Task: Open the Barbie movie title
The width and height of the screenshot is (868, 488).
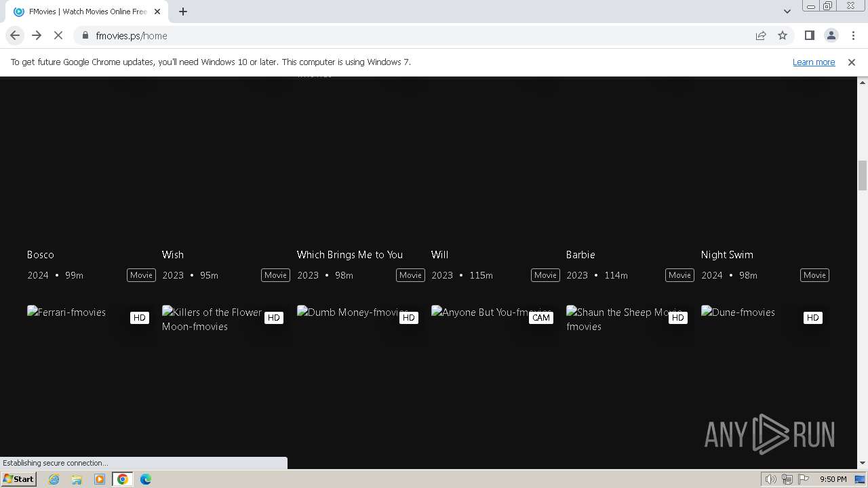Action: 580,255
